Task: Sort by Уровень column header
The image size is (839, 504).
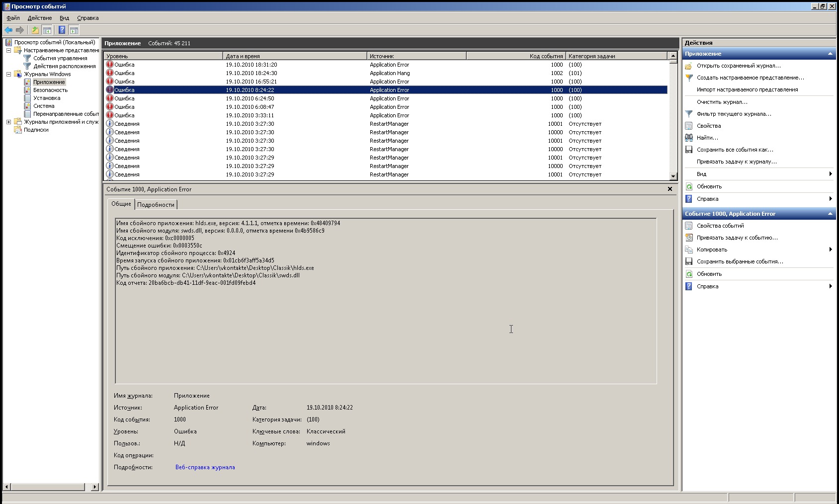Action: pos(164,56)
